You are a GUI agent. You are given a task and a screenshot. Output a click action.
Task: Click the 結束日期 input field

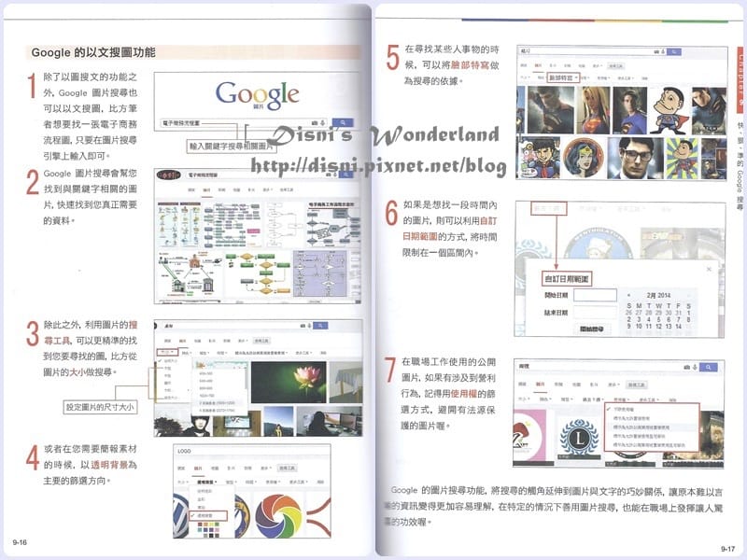[x=595, y=312]
